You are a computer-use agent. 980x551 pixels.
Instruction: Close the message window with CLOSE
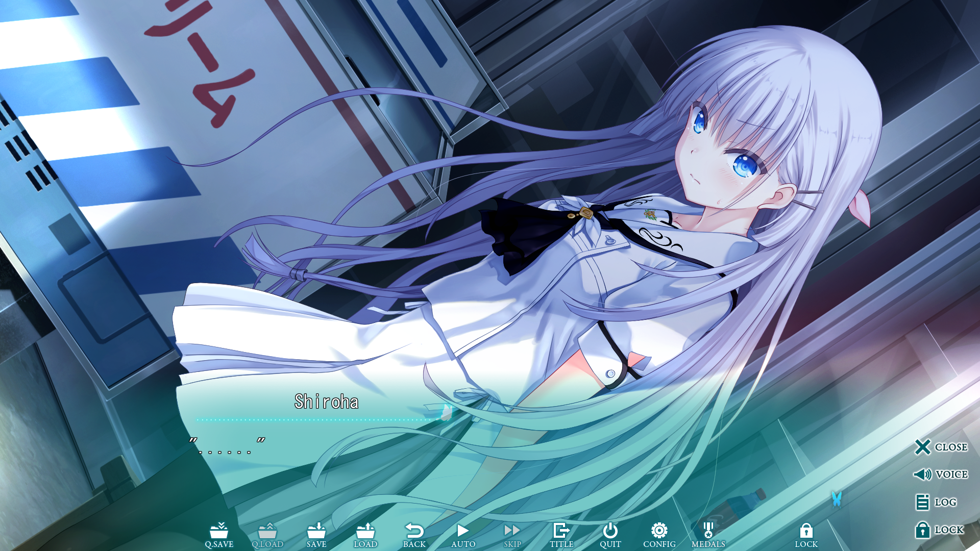click(941, 447)
